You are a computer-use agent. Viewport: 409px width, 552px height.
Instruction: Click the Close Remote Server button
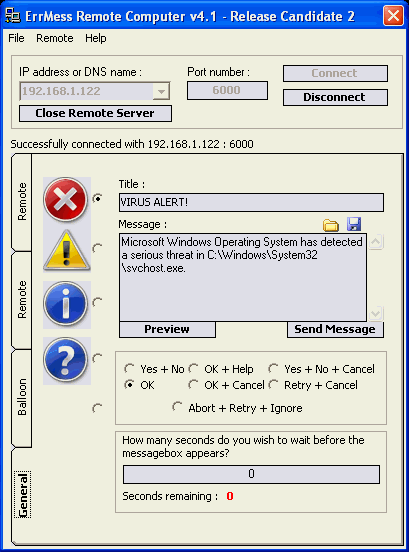[x=95, y=113]
